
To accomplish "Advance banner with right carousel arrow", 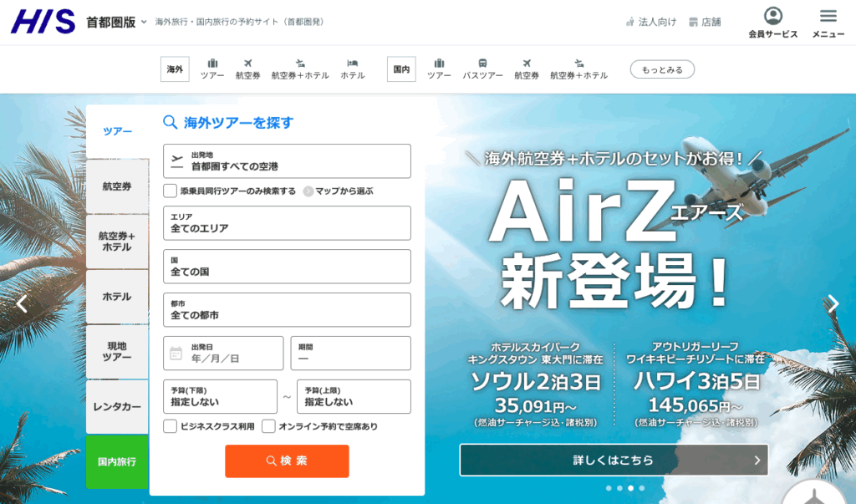I will click(x=833, y=303).
